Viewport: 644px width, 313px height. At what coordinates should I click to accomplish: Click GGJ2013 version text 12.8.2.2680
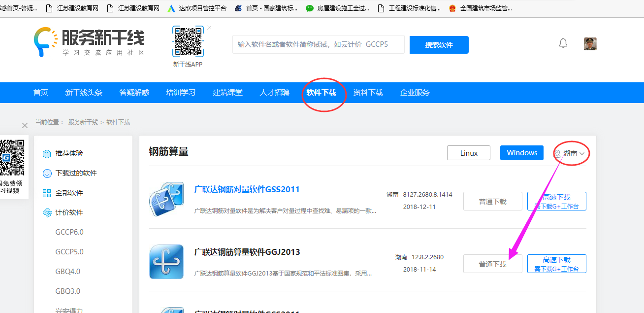(427, 257)
